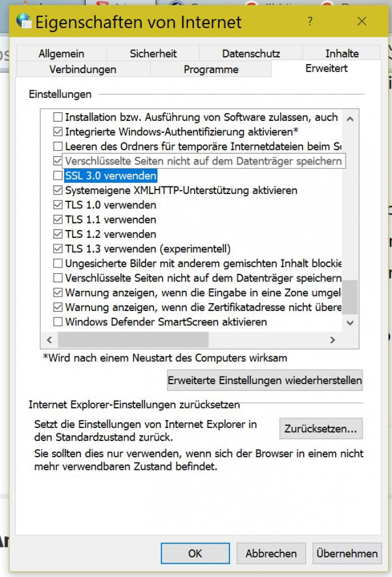Open the Datenschutz tab
Screen dimensions: 392x577
click(x=251, y=54)
